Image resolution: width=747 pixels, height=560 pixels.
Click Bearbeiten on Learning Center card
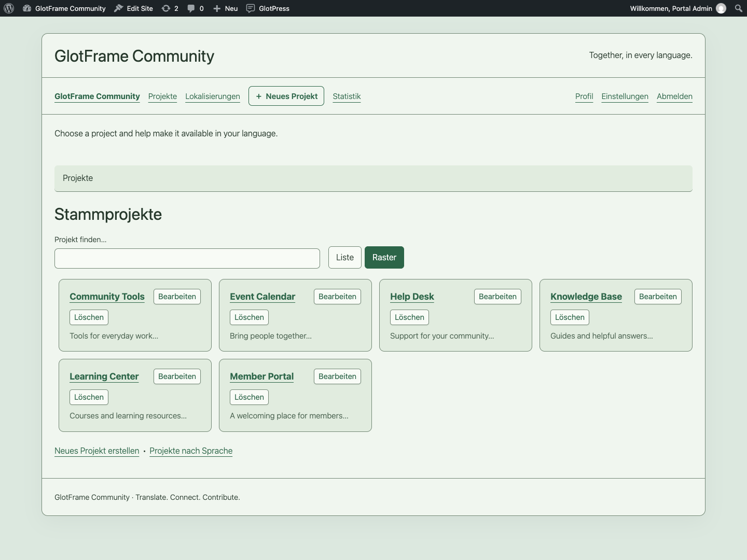pyautogui.click(x=177, y=376)
